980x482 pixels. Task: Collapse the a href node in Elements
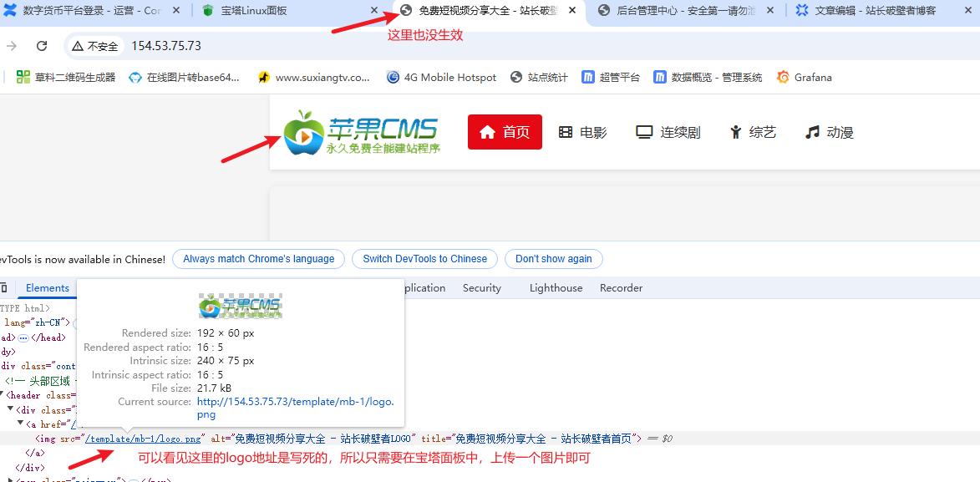[19, 424]
